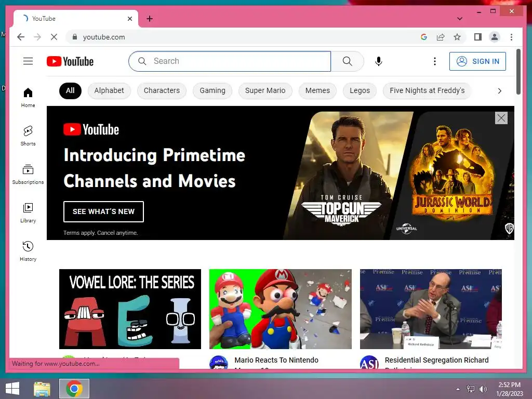Toggle the browser side panel
Viewport: 532px width, 399px height.
(x=478, y=37)
